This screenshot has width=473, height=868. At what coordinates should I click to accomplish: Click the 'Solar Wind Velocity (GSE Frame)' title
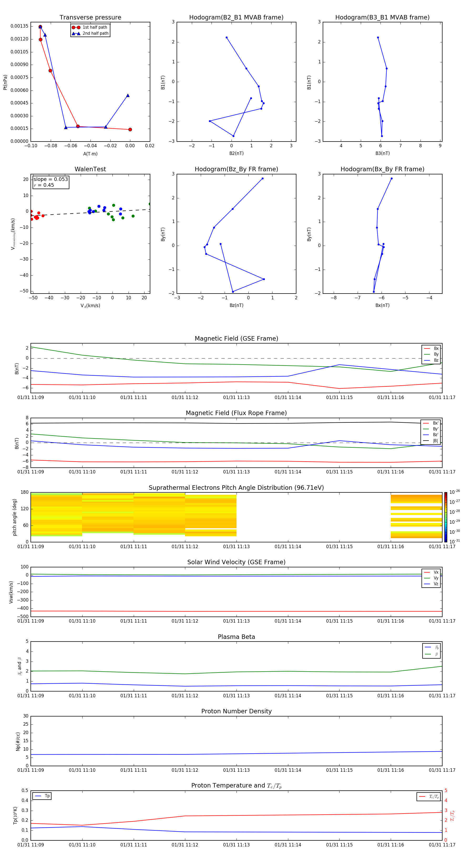tap(236, 562)
